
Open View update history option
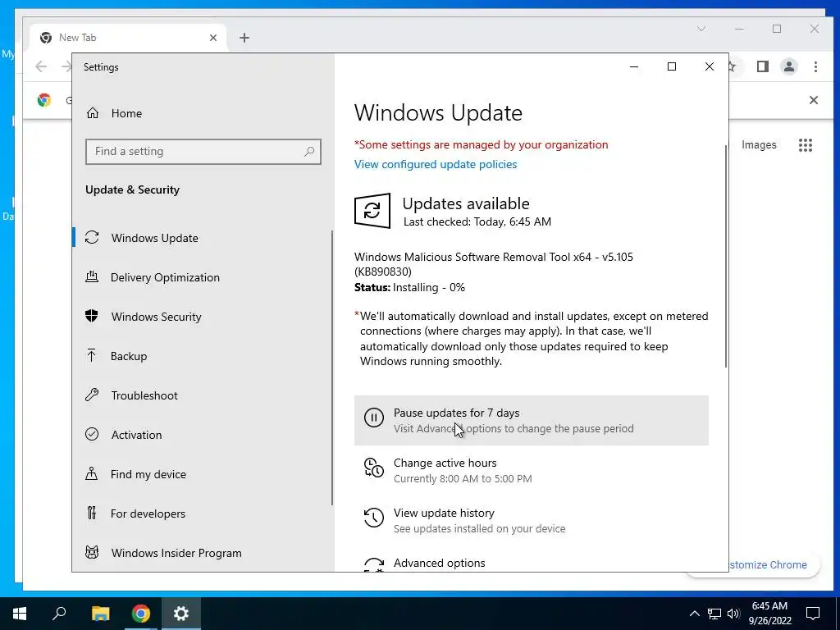[x=532, y=521]
